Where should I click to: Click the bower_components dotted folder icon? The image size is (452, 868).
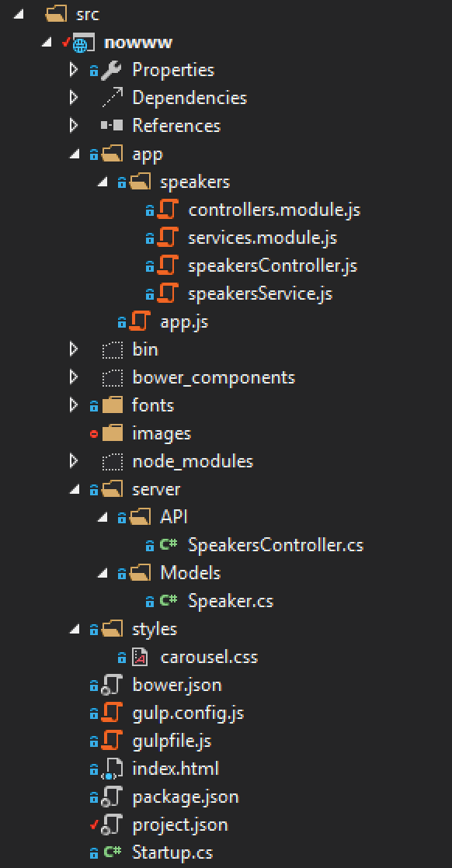click(x=113, y=377)
